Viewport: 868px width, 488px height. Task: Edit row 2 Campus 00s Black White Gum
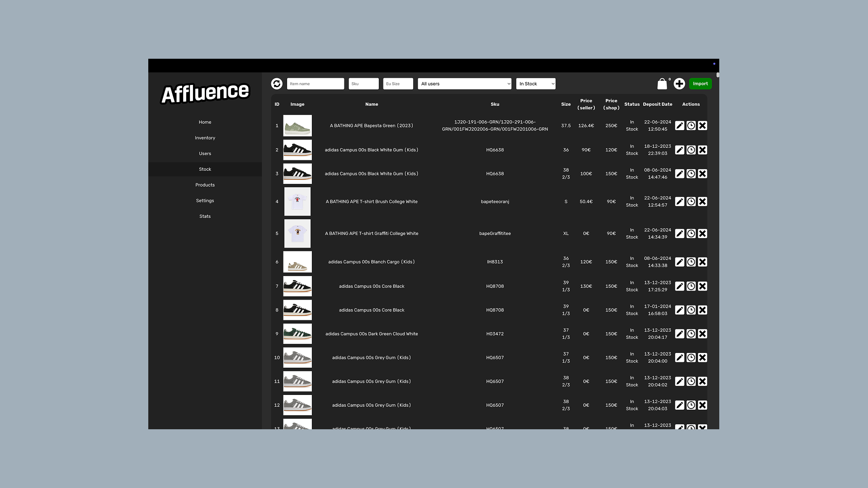point(679,150)
